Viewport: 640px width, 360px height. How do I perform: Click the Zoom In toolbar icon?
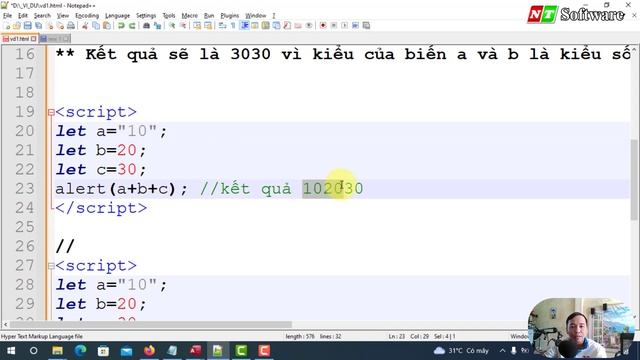click(x=172, y=26)
